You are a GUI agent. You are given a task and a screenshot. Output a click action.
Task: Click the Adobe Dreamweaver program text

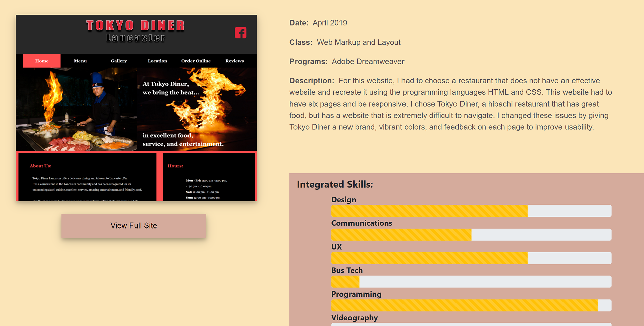point(368,62)
